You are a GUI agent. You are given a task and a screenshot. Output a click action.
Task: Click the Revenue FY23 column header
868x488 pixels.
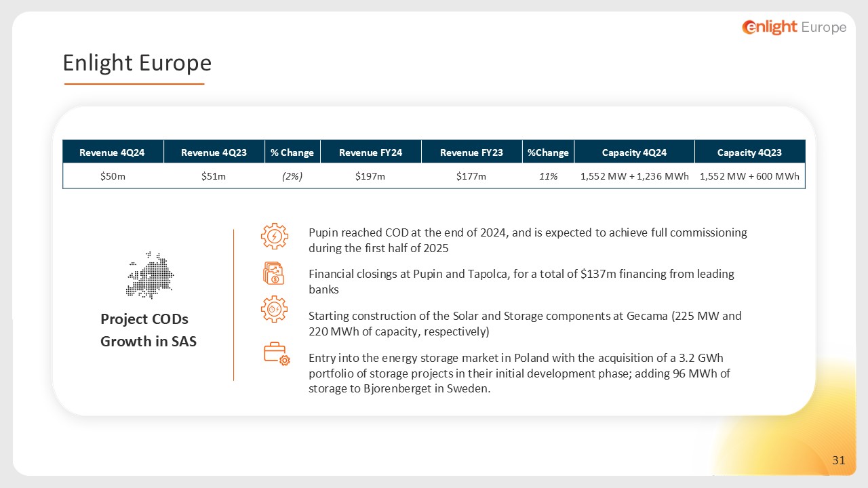tap(471, 152)
